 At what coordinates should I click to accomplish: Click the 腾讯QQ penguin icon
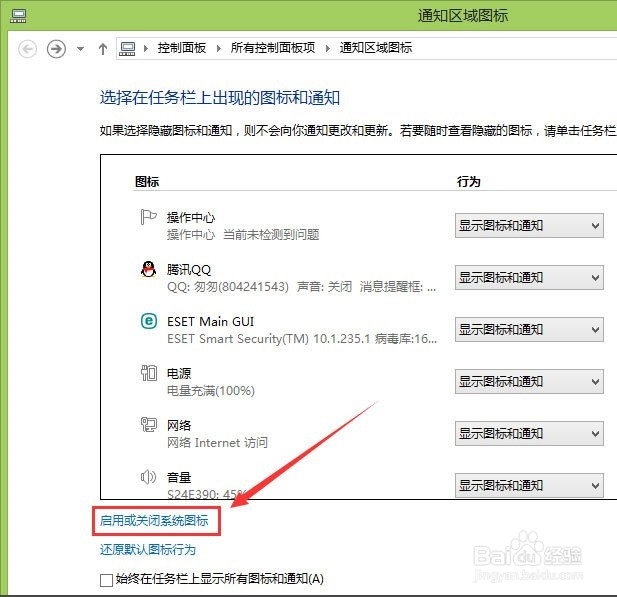point(148,269)
